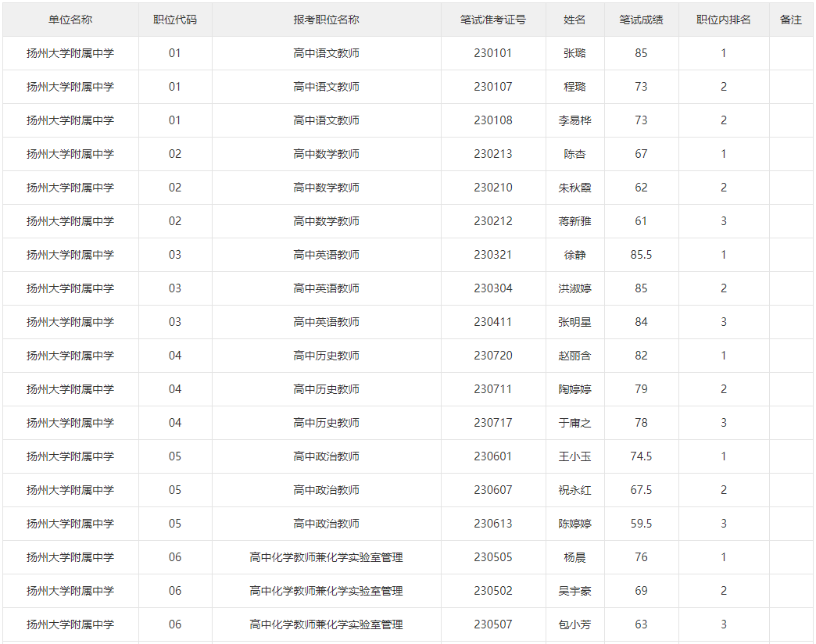Click score 76 in 杨晨's row

pos(641,557)
